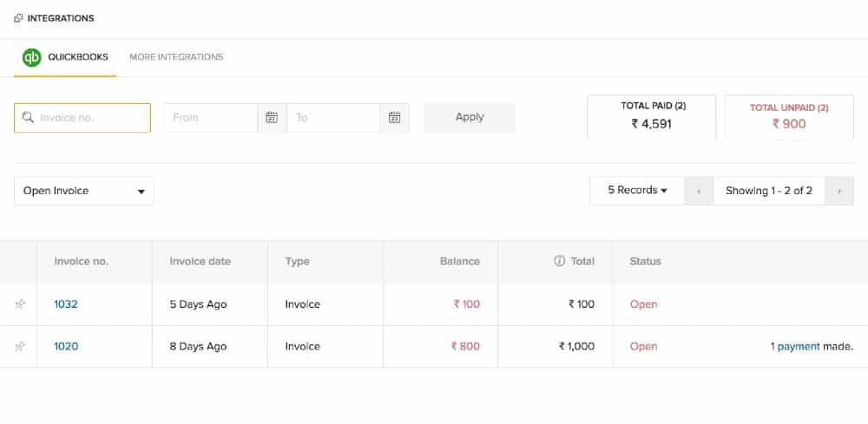Click the Total Unpaid summary card
Viewport: 868px width, 424px height.
[x=788, y=117]
